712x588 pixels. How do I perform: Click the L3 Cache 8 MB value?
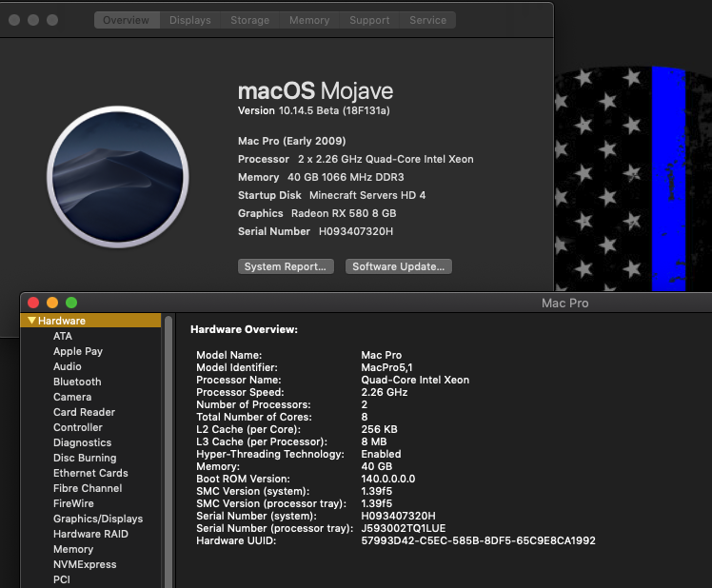374,441
